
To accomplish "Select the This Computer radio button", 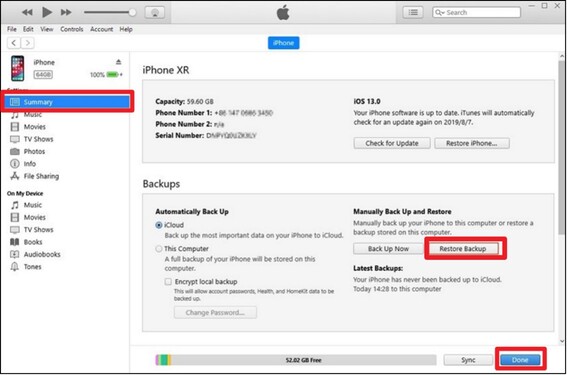I will [159, 249].
